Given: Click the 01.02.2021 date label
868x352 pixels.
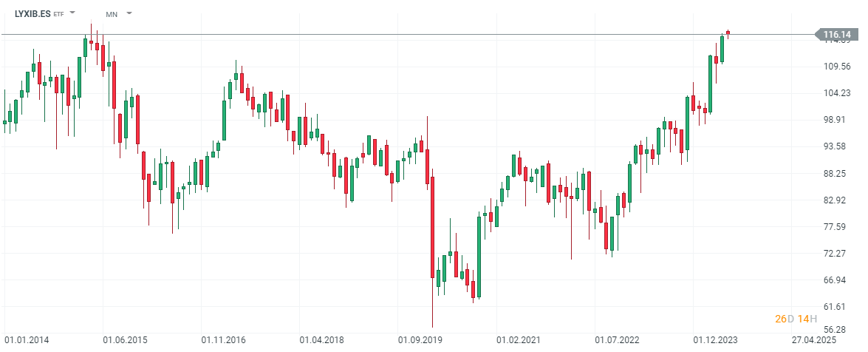Looking at the screenshot, I should [x=519, y=340].
